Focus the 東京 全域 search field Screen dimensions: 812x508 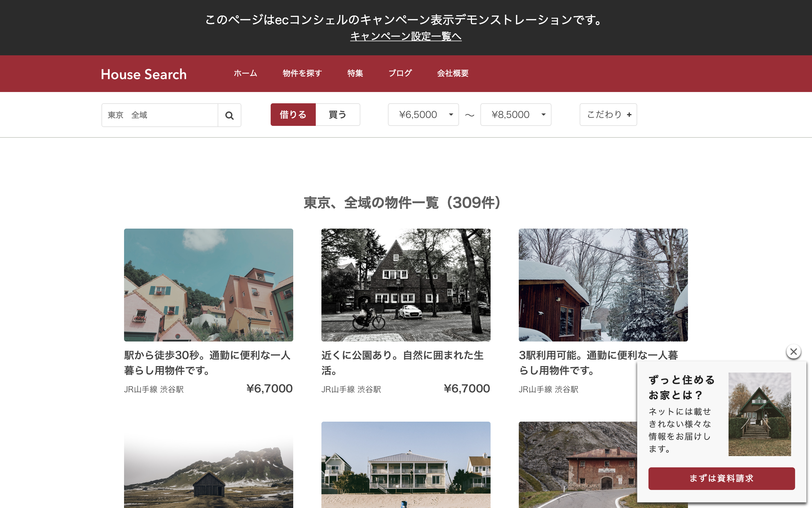[x=160, y=115]
